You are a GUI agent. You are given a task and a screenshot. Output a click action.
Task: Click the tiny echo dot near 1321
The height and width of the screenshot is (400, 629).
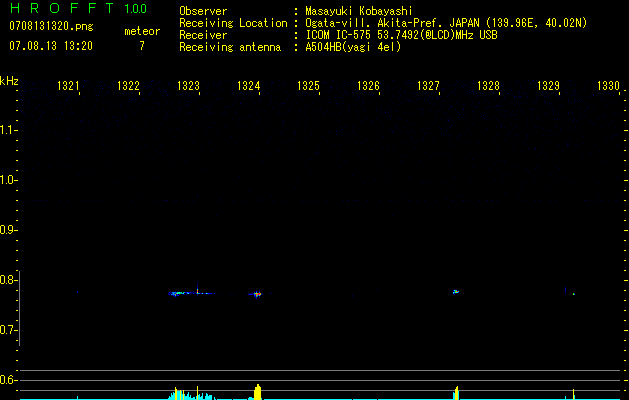77,292
